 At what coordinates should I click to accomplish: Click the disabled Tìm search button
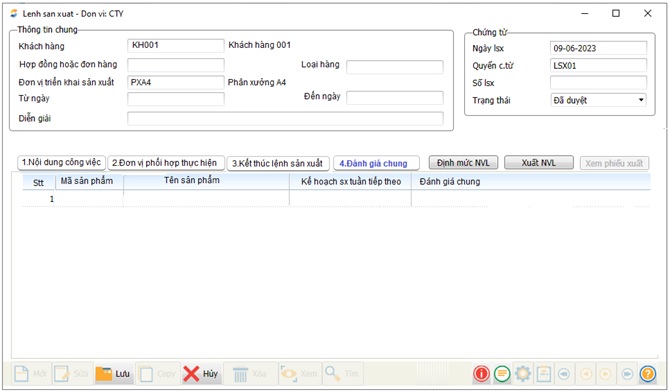pyautogui.click(x=342, y=374)
